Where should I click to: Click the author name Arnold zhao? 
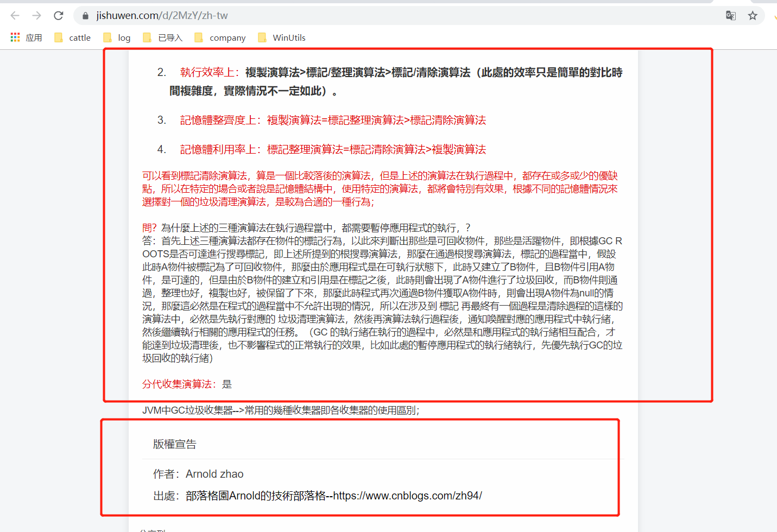click(214, 474)
